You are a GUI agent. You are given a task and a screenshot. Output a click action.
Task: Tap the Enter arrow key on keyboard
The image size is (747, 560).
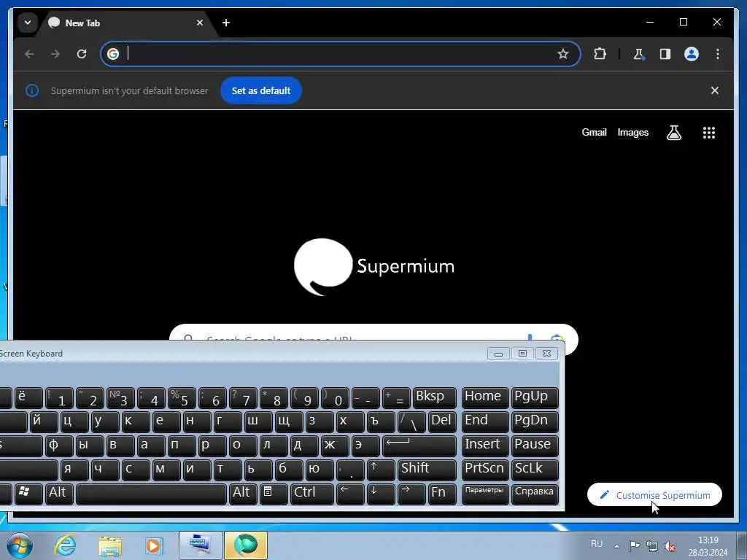click(419, 446)
